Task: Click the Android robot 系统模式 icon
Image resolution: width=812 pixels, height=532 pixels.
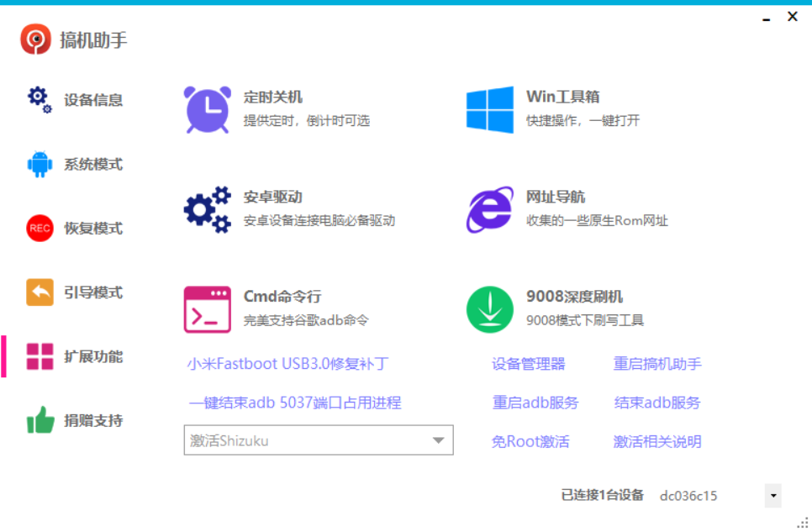Action: [39, 164]
